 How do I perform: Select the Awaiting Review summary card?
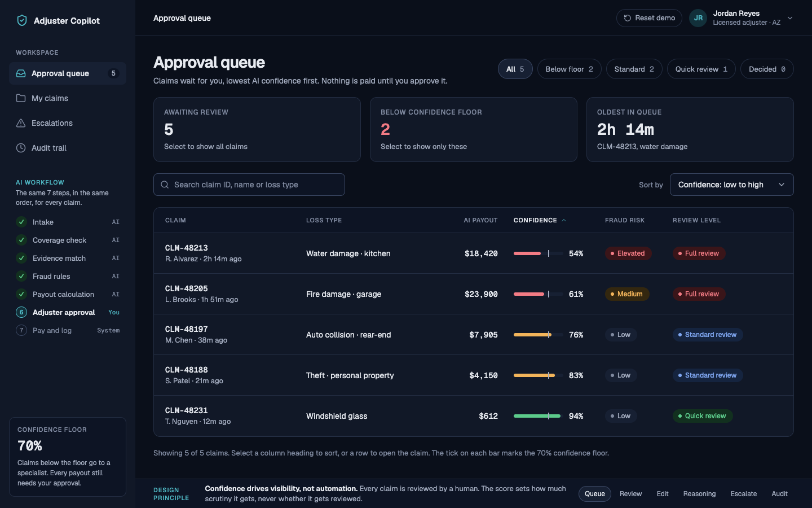[x=257, y=130]
